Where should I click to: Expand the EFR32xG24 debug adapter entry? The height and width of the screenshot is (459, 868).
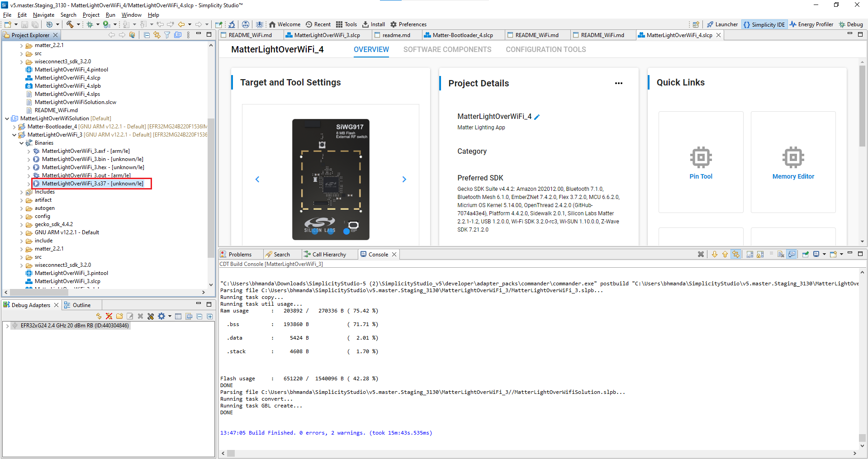pos(7,326)
